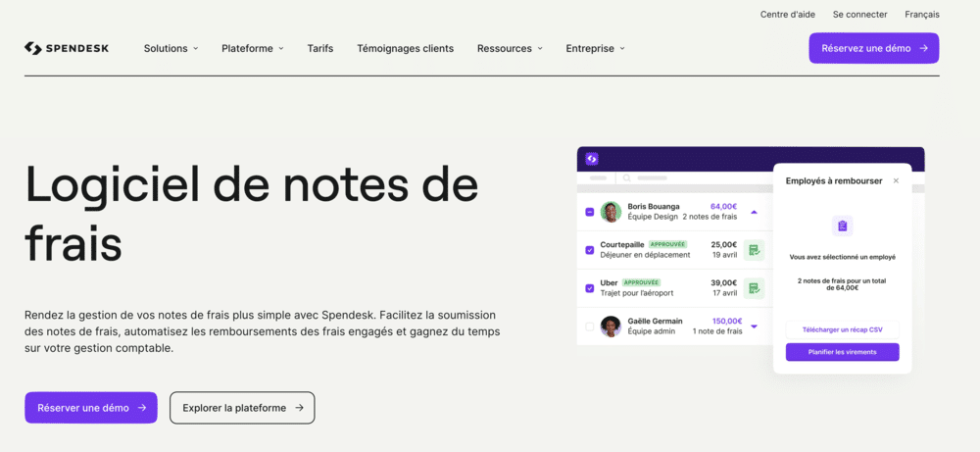The width and height of the screenshot is (980, 452).
Task: Click the Se connecter link
Action: pos(859,15)
